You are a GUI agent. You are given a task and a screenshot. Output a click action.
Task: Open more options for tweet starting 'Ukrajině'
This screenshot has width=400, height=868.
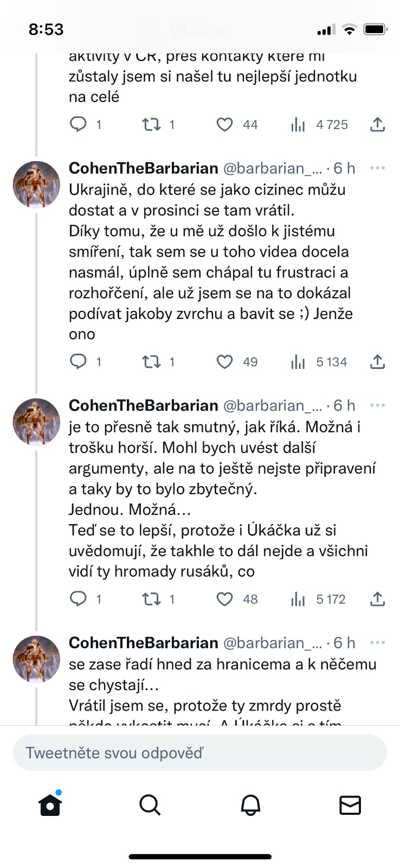coord(377,168)
